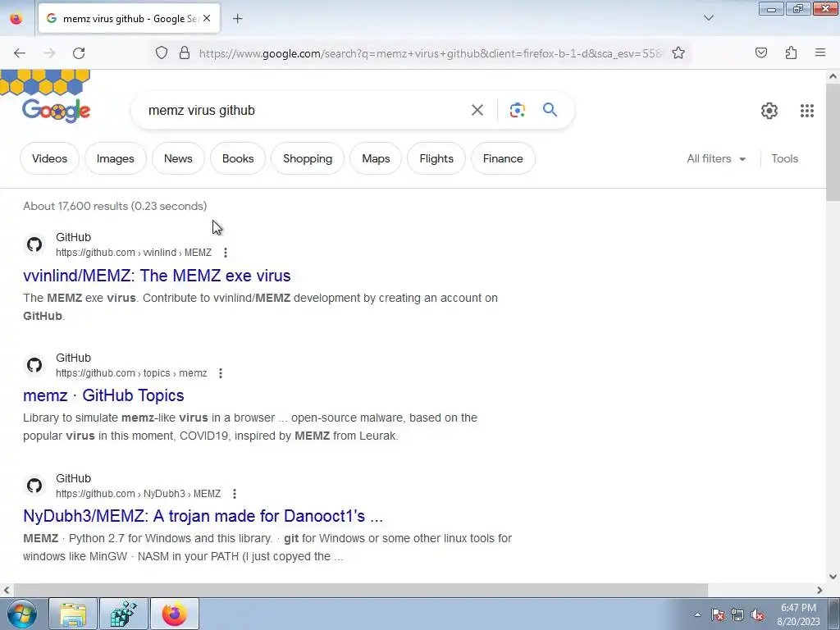Screen dimensions: 840x630
Task: Click the muted volume tray icon
Action: coord(757,615)
